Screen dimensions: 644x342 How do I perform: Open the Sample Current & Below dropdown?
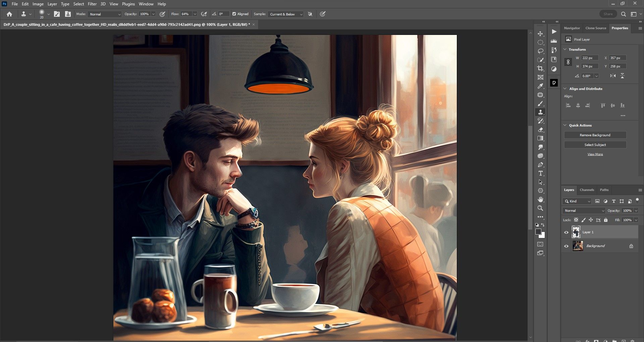pyautogui.click(x=286, y=14)
